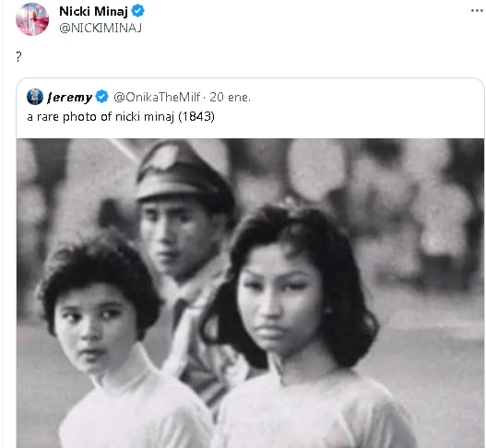Viewport: 486px width, 448px height.
Task: Click the verified badge next to Jeremy
Action: (102, 97)
